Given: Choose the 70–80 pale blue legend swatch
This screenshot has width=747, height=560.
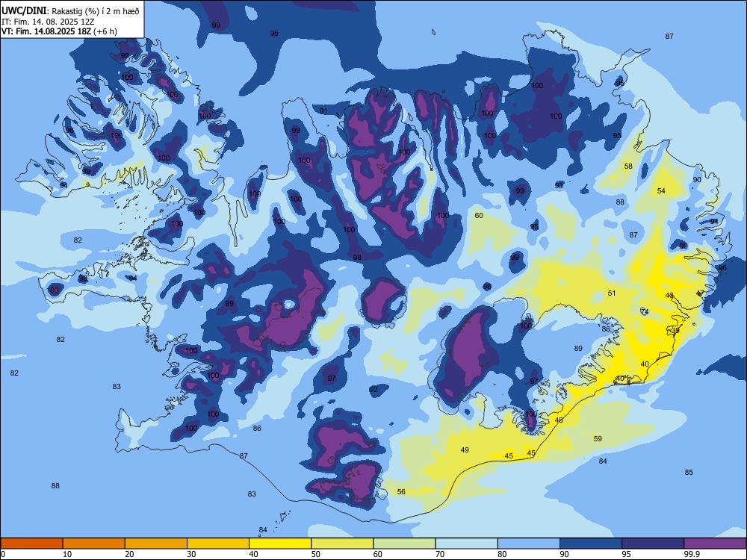Looking at the screenshot, I should (x=466, y=544).
